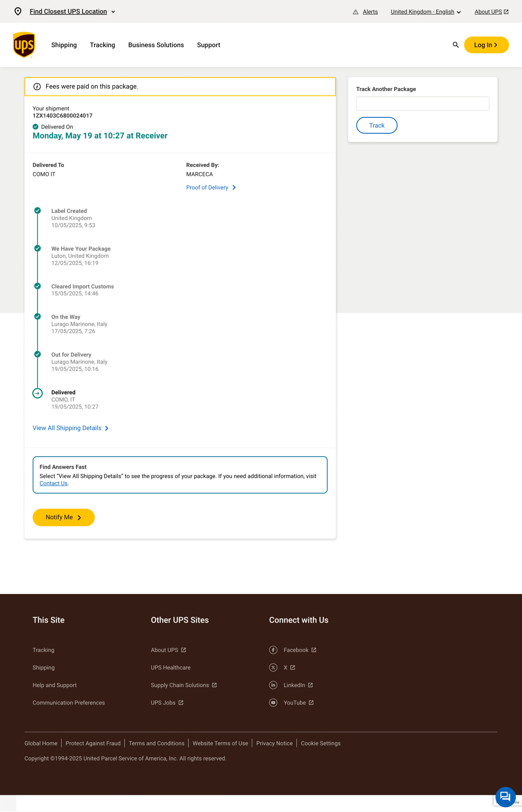This screenshot has width=522, height=812.
Task: Click the external-link icon beside About UPS header
Action: tap(506, 12)
